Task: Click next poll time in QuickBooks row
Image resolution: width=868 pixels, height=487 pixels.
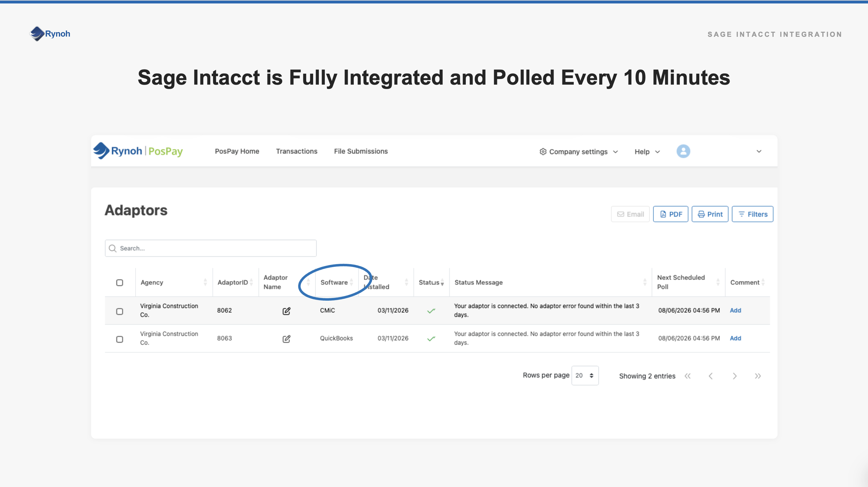Action: [x=689, y=338]
